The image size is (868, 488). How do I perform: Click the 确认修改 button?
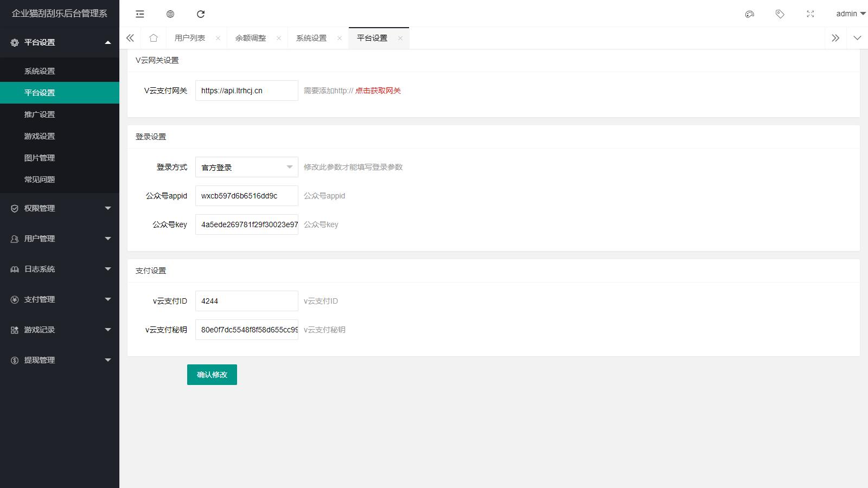tap(212, 375)
